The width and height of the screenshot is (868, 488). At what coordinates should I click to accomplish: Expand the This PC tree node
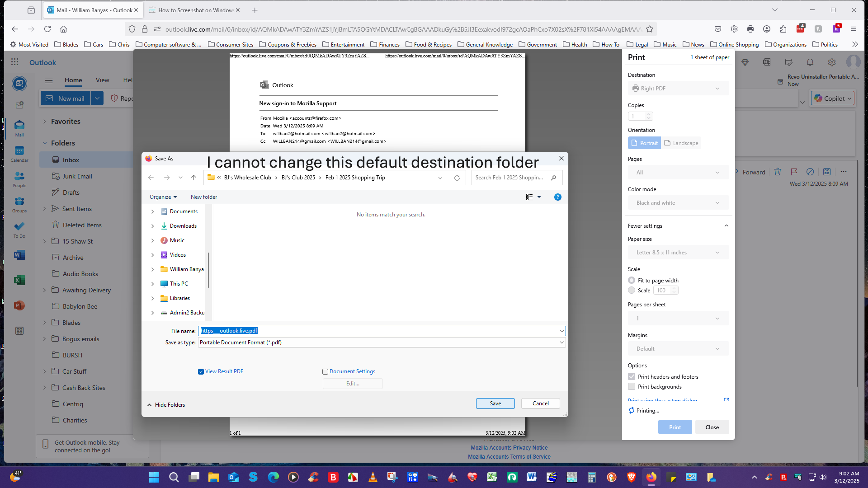pyautogui.click(x=152, y=284)
